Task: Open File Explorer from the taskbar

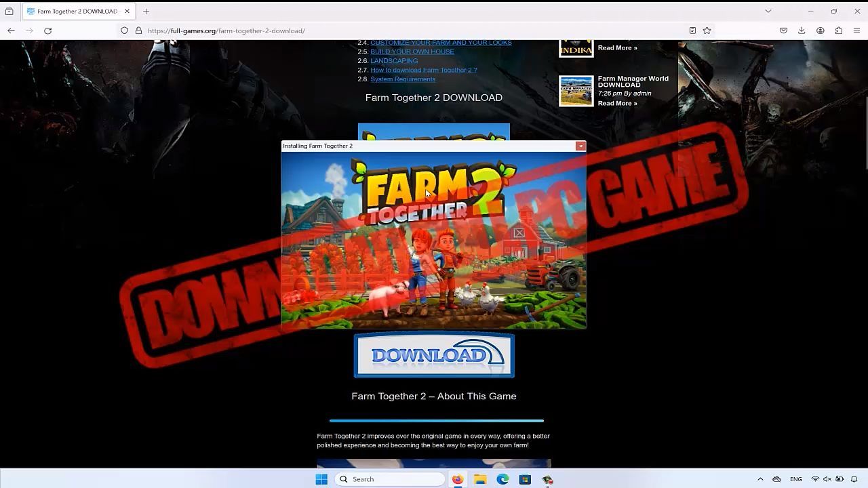Action: click(480, 479)
